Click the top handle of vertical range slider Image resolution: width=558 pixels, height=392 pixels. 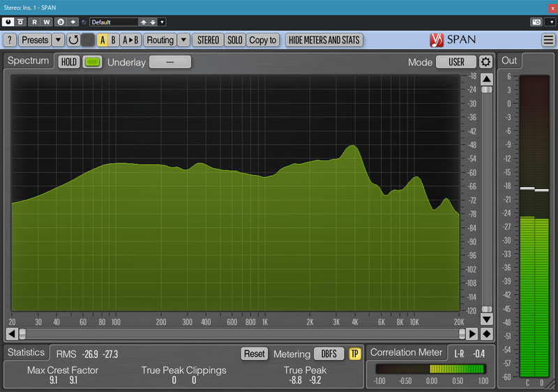[x=486, y=89]
